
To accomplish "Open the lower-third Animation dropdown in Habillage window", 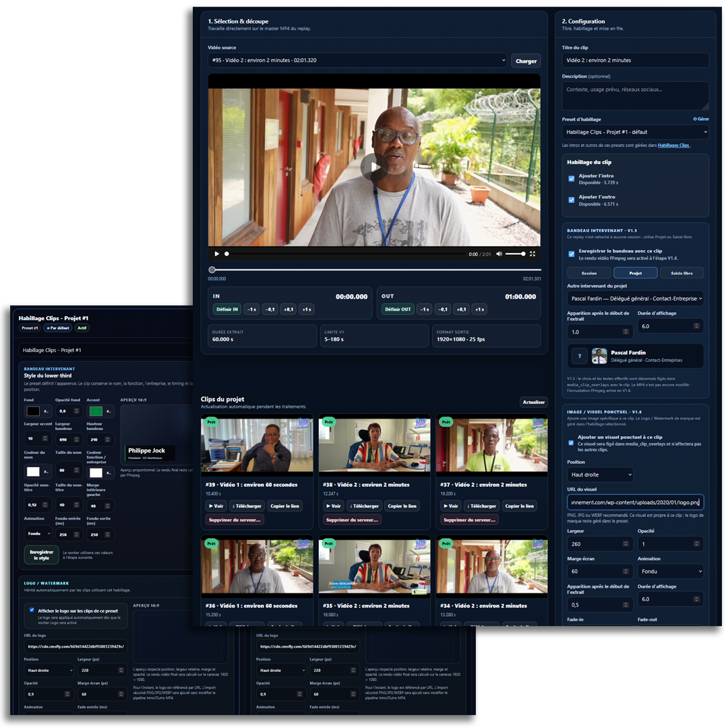I will pyautogui.click(x=38, y=534).
